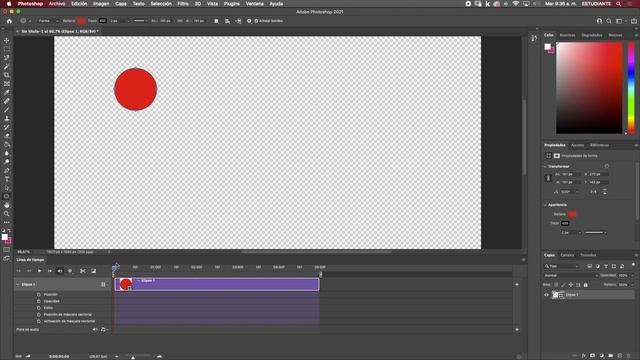Open the Archivo menu
The width and height of the screenshot is (640, 360).
pyautogui.click(x=57, y=4)
